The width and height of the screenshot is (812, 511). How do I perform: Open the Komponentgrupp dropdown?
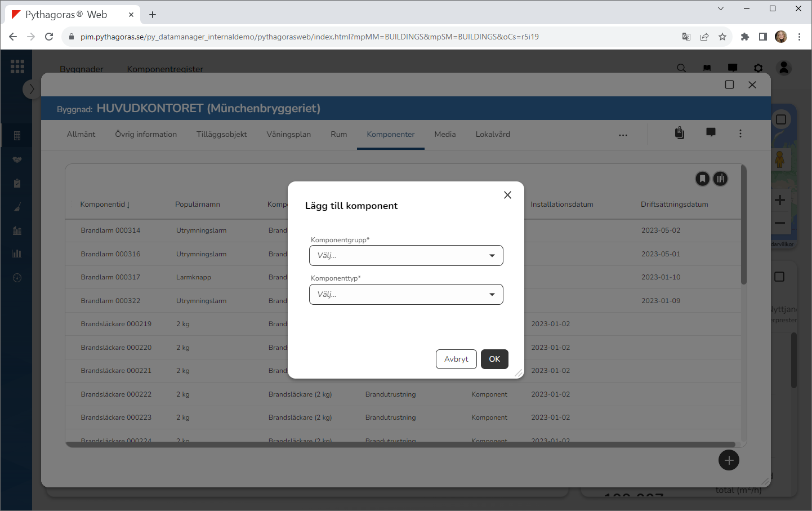(405, 256)
